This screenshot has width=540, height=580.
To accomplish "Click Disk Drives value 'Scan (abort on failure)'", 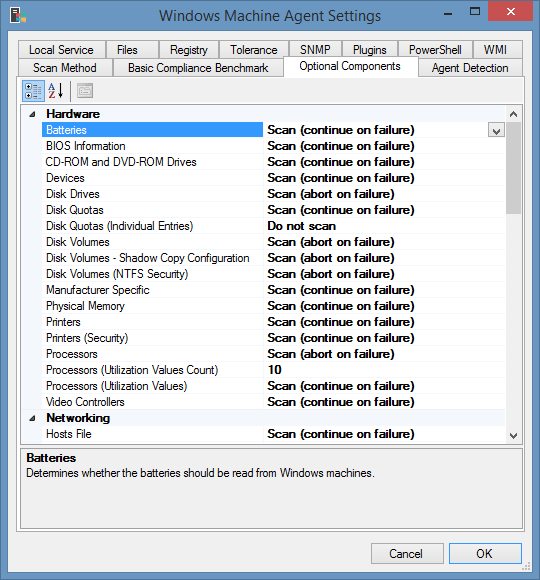I will point(331,194).
